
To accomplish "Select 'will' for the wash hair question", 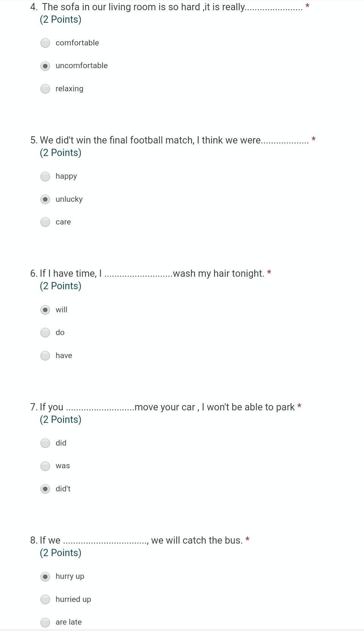I will [x=45, y=310].
